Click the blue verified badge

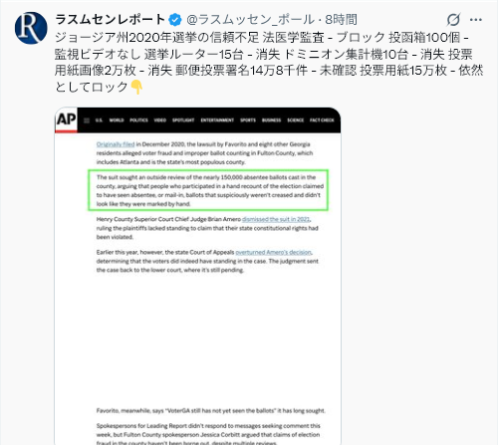[x=175, y=20]
